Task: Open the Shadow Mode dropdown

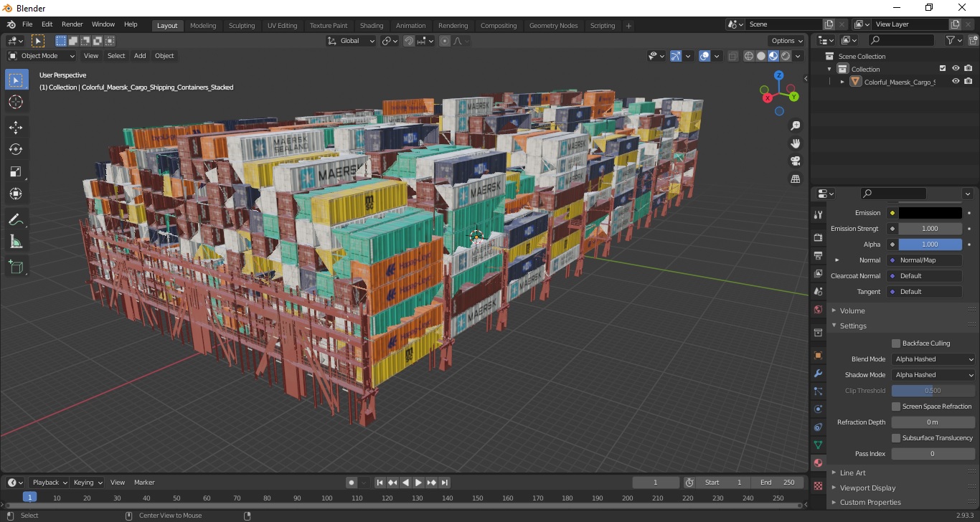Action: [x=933, y=375]
